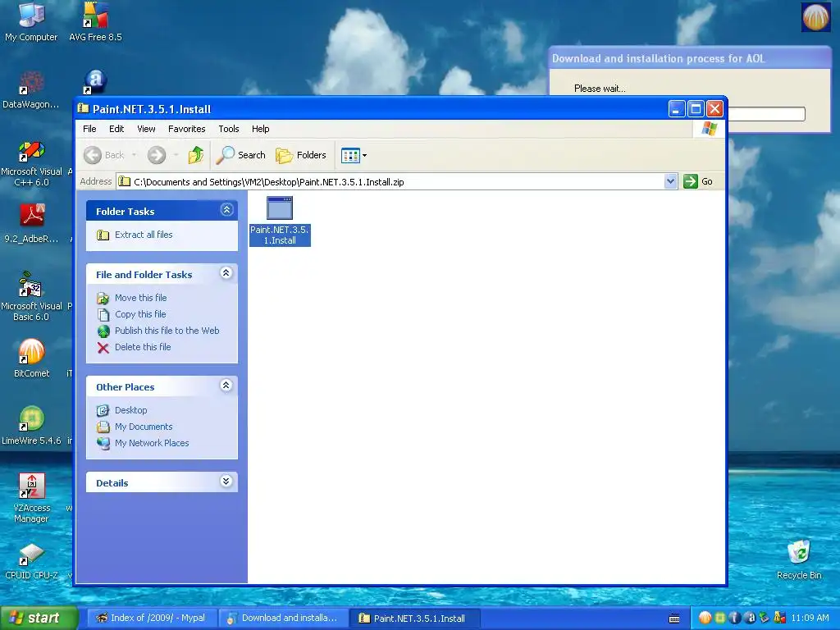Go to My Network Places link

pos(152,443)
